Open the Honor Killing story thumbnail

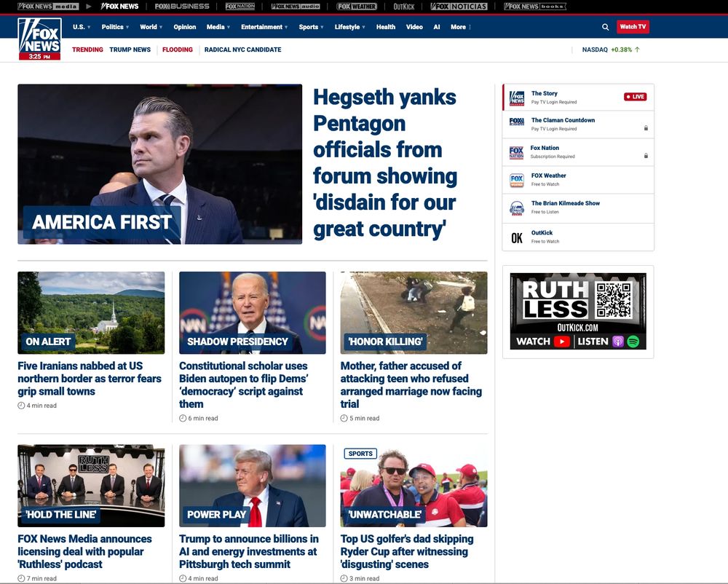(x=414, y=313)
